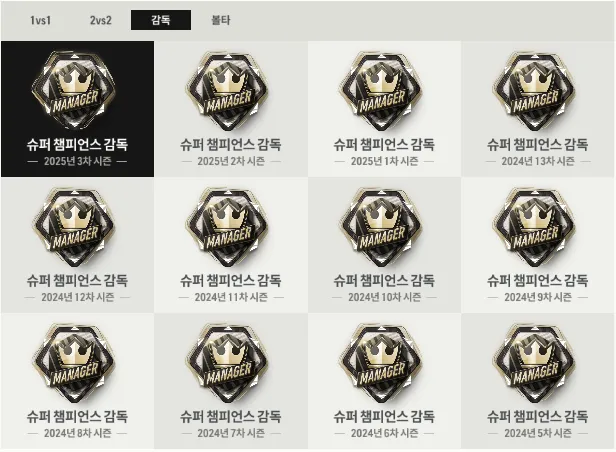Viewport: 616px width, 452px height.
Task: Click the 2024년 9차 시즌 season label
Action: tap(538, 297)
